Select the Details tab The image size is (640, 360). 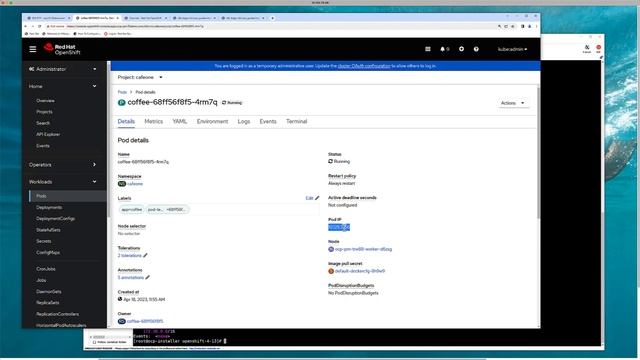pos(126,122)
